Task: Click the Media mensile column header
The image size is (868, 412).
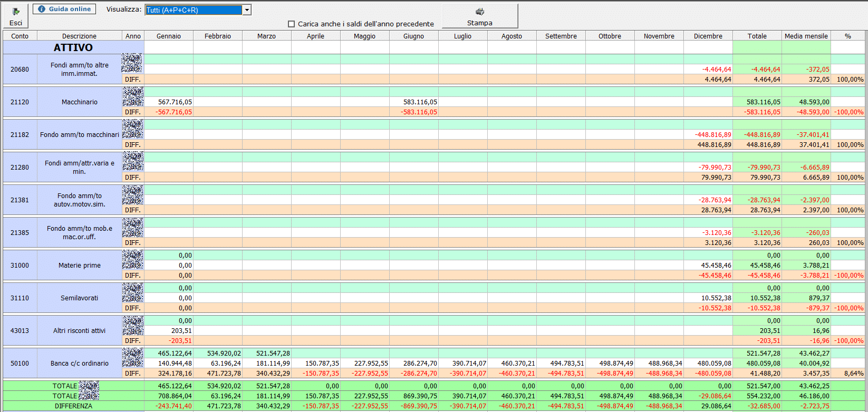Action: [806, 36]
